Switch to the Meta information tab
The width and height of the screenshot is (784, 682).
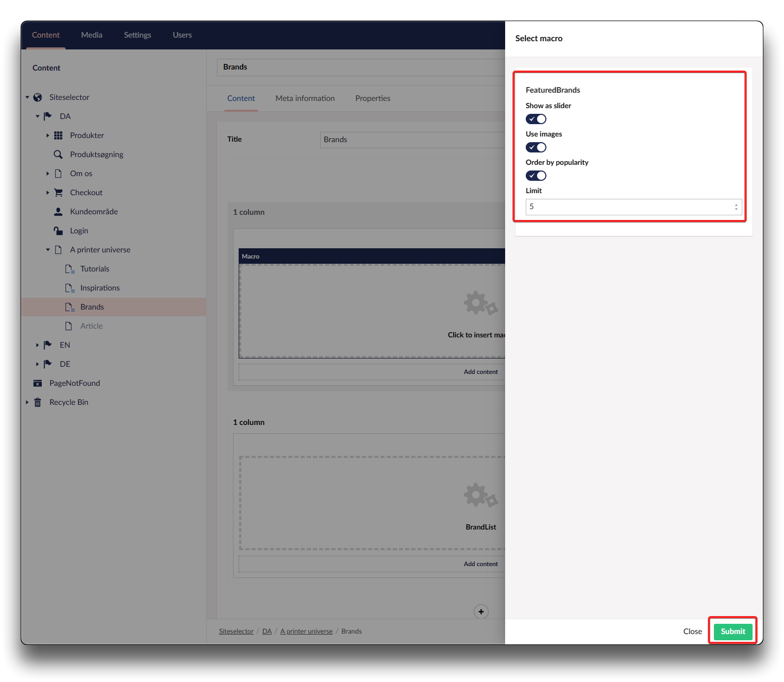click(305, 98)
